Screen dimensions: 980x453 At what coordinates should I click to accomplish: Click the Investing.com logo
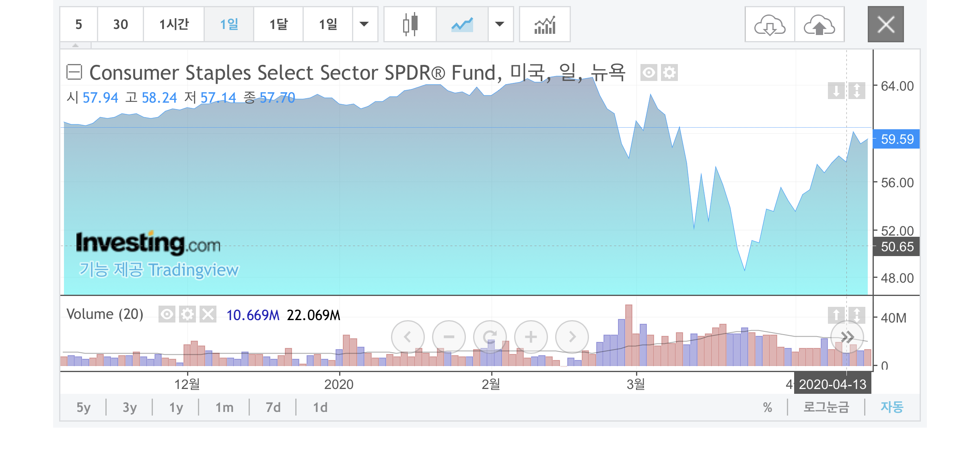148,243
